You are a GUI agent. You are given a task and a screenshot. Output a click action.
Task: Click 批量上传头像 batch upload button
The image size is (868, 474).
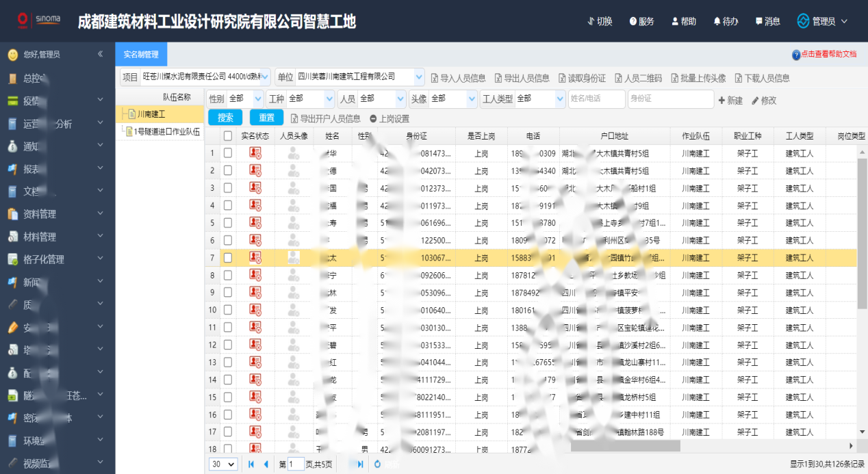pyautogui.click(x=698, y=78)
